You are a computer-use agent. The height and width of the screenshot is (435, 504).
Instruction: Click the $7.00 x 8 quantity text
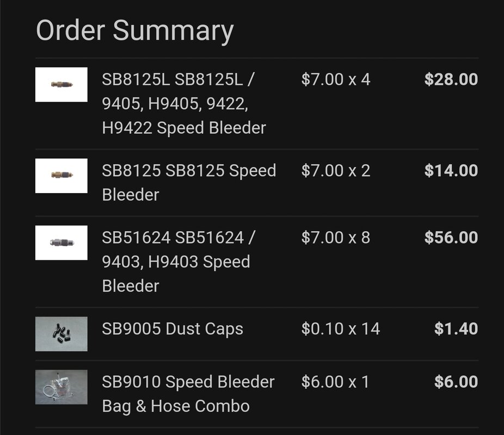click(x=336, y=238)
